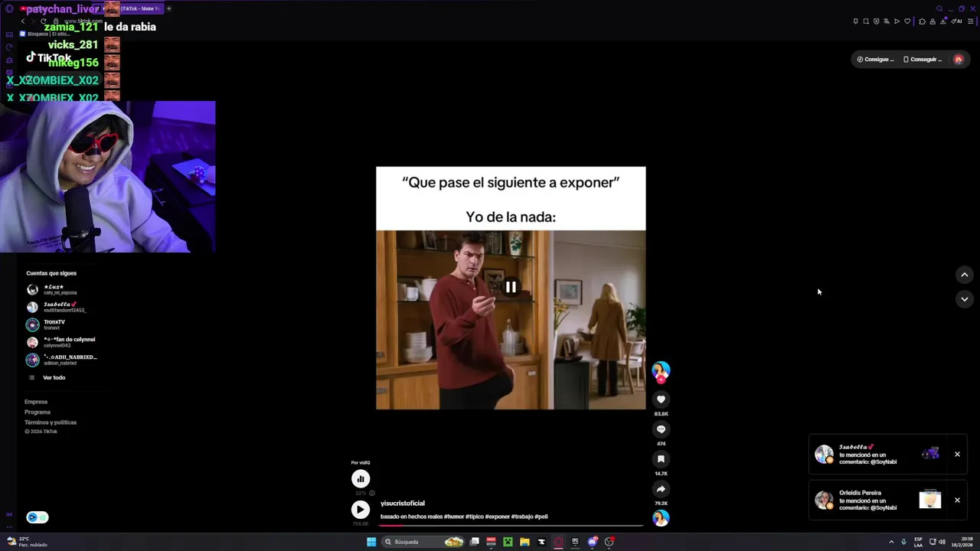Open yisucristoficial username link
Image resolution: width=980 pixels, height=551 pixels.
click(403, 504)
